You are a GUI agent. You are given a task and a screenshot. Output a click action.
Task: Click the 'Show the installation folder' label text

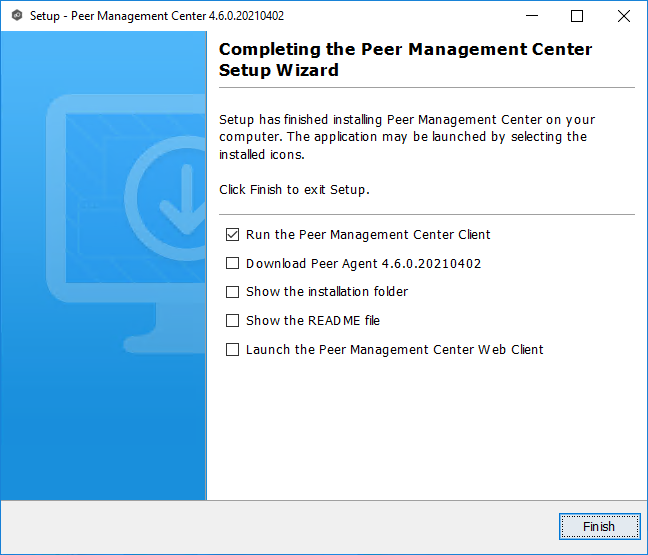[327, 292]
